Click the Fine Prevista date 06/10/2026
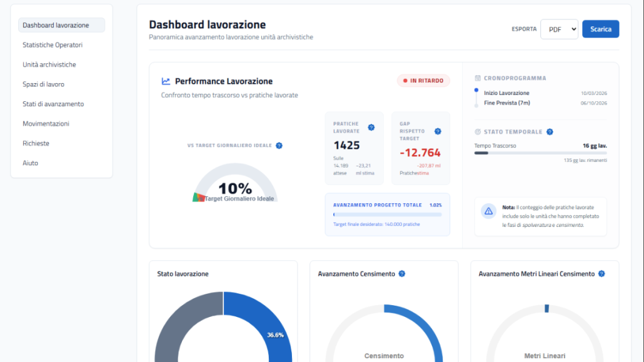Viewport: 644px width, 362px height. click(593, 103)
